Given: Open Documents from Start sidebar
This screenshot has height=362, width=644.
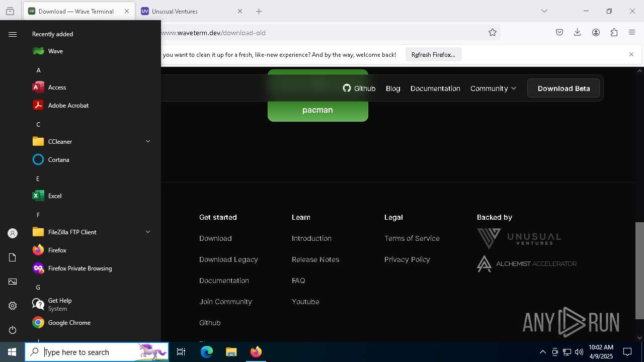Looking at the screenshot, I should [x=13, y=257].
